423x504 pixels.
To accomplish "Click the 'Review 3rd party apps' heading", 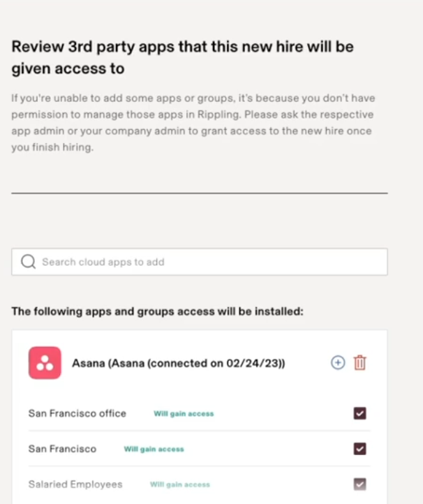I will 183,57.
